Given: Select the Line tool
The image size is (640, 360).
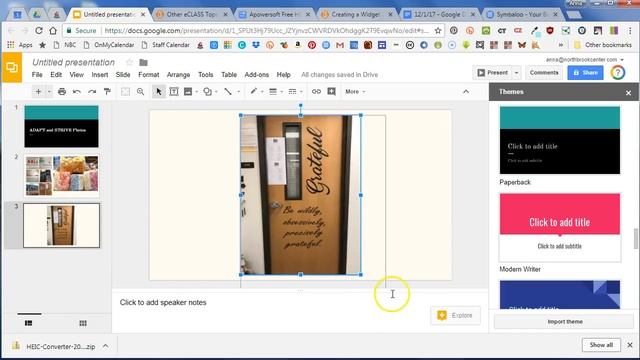Looking at the screenshot, I should [x=228, y=92].
